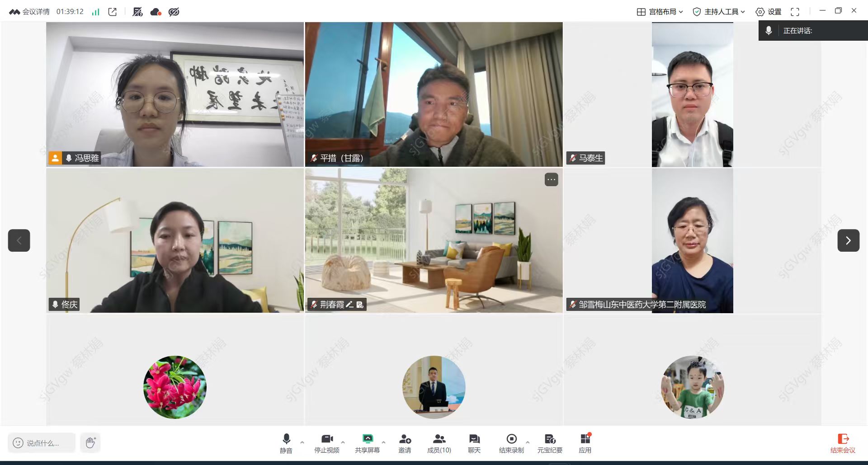Open meeting details in the top bar
This screenshot has width=868, height=465.
pyautogui.click(x=30, y=12)
